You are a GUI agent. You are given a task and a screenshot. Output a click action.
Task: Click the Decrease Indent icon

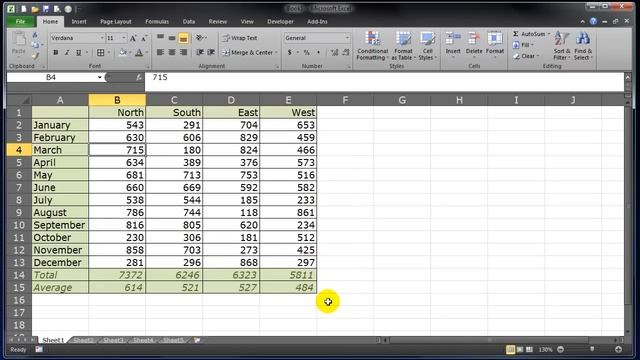pyautogui.click(x=200, y=52)
